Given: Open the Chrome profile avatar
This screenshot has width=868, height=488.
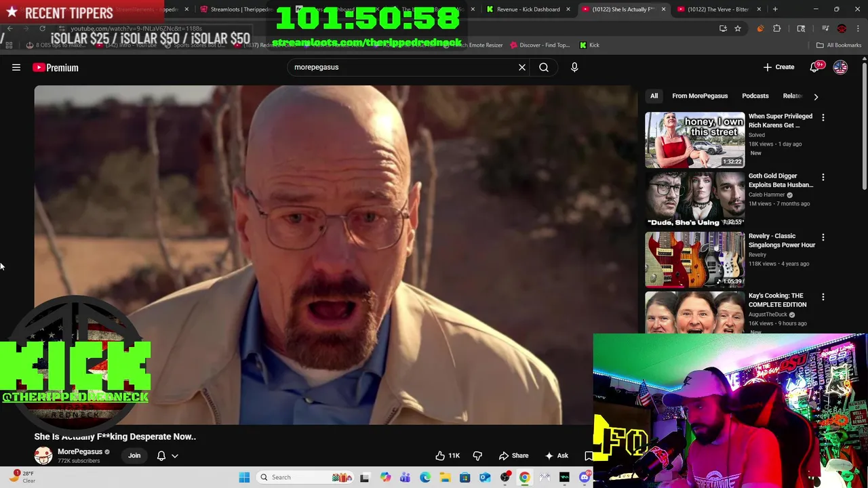Looking at the screenshot, I should pos(842,28).
